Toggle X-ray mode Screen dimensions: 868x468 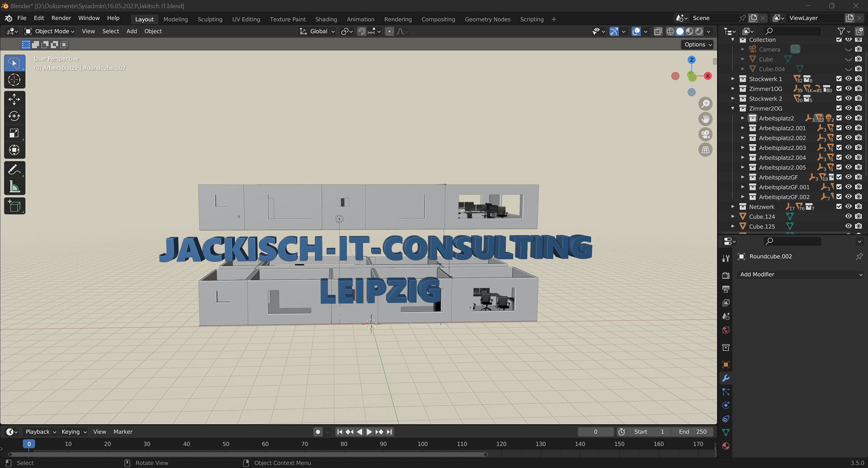[x=658, y=31]
